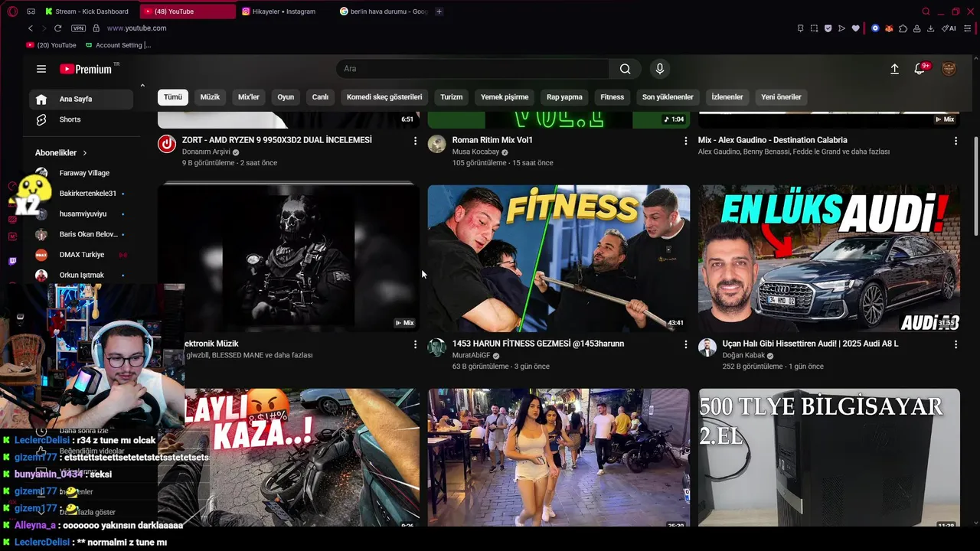Play the 500 TLYE BİLGİSAYAR thumbnail
Image resolution: width=980 pixels, height=551 pixels.
(x=828, y=458)
